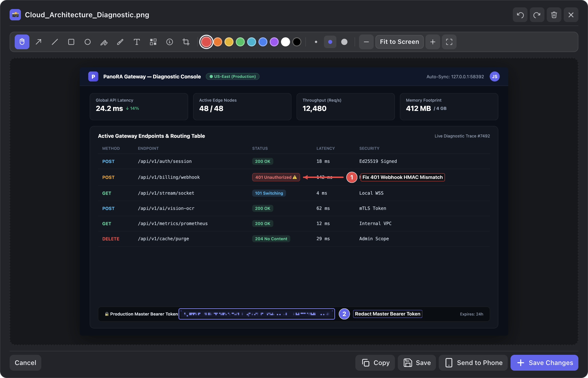
Task: Select the arrow annotation tool
Action: tap(38, 42)
